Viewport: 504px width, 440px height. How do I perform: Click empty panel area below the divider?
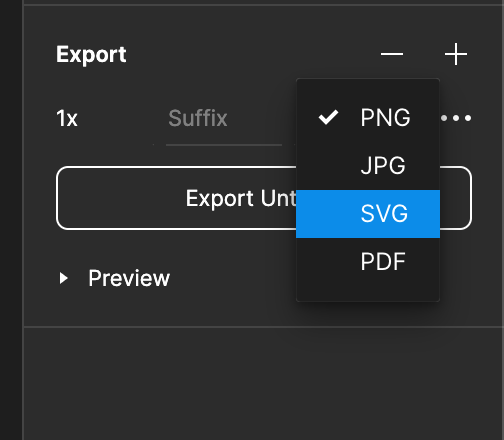pyautogui.click(x=264, y=384)
